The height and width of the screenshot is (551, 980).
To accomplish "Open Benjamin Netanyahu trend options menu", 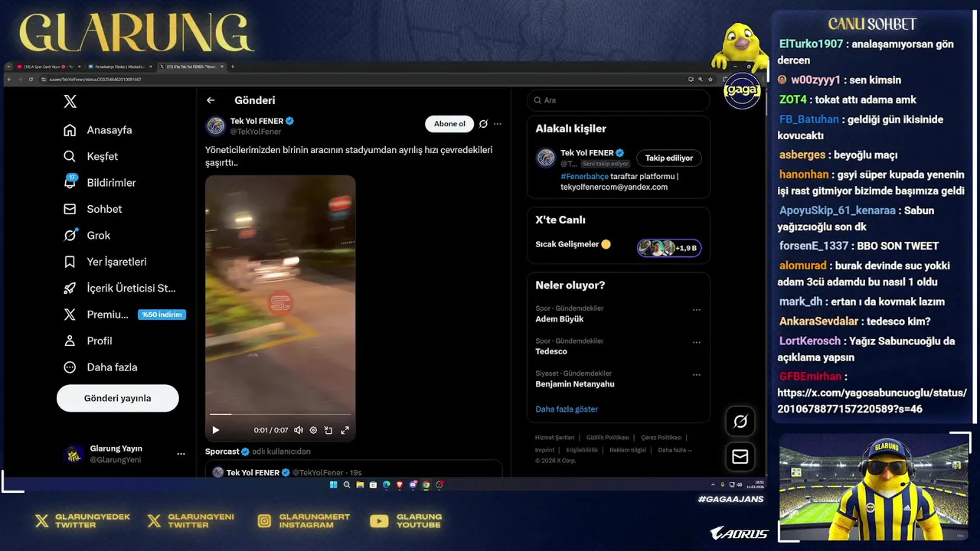I will click(x=697, y=375).
